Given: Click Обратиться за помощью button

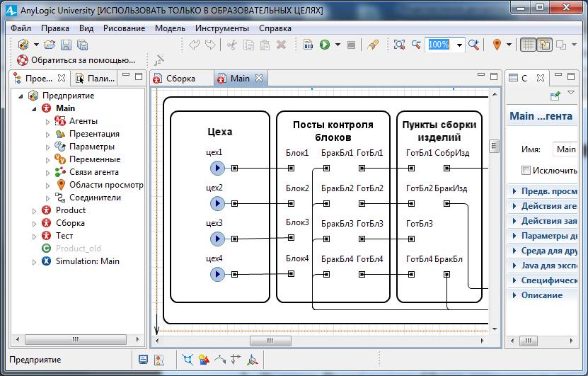Looking at the screenshot, I should [x=76, y=60].
